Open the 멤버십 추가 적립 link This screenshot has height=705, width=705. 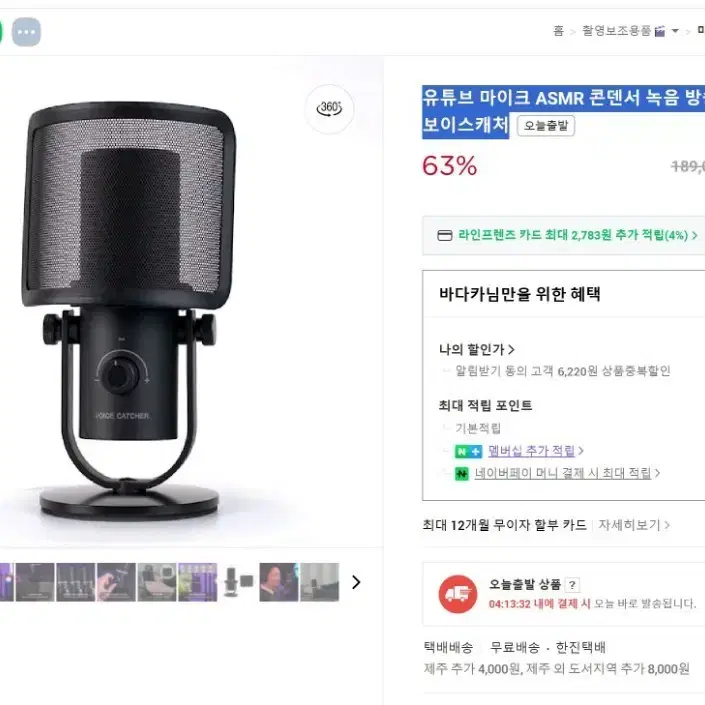click(535, 451)
